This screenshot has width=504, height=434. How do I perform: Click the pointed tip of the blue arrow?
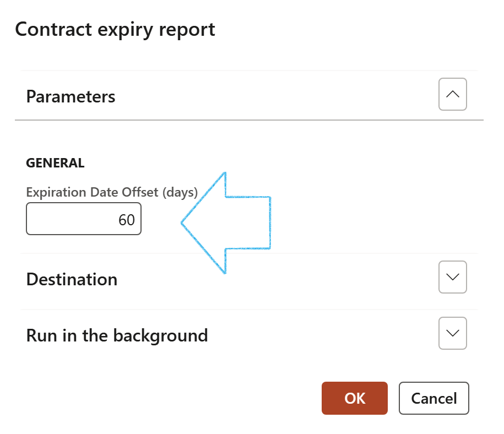point(183,223)
